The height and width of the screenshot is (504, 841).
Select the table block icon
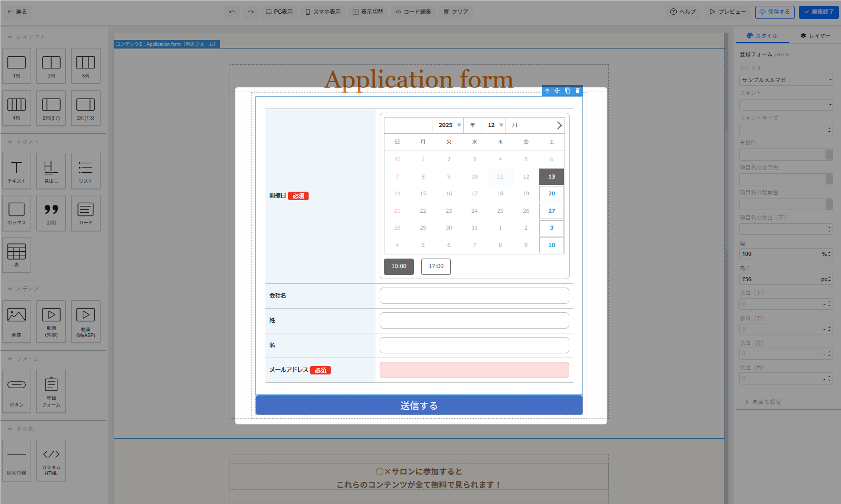16,255
